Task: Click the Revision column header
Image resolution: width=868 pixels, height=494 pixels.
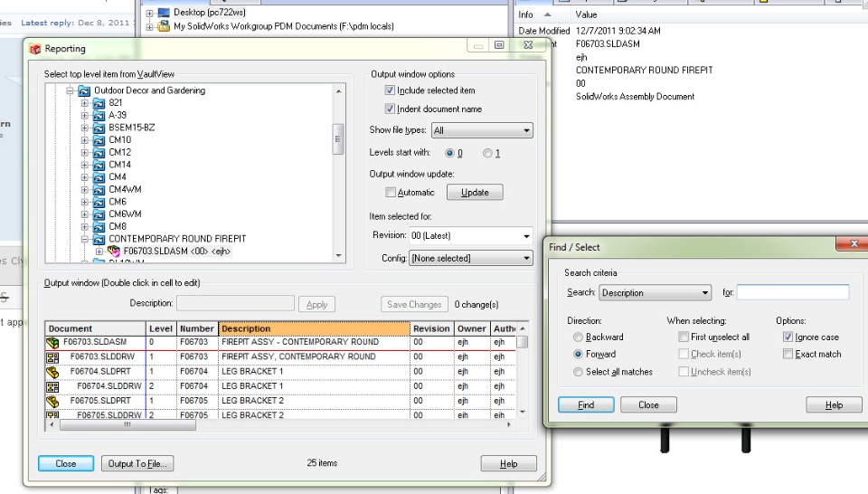Action: tap(432, 328)
